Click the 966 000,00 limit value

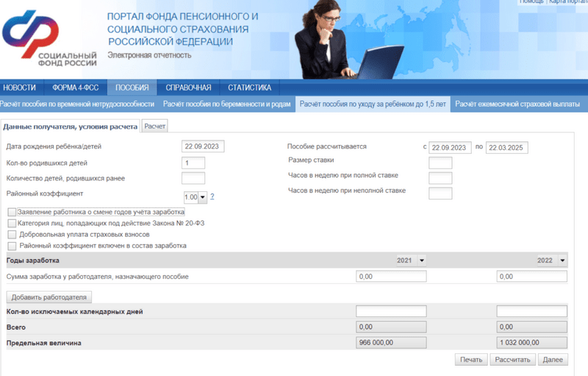point(391,343)
